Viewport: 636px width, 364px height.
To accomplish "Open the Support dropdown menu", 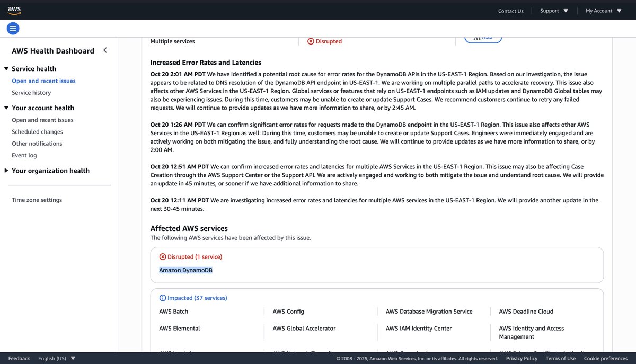I will (554, 11).
